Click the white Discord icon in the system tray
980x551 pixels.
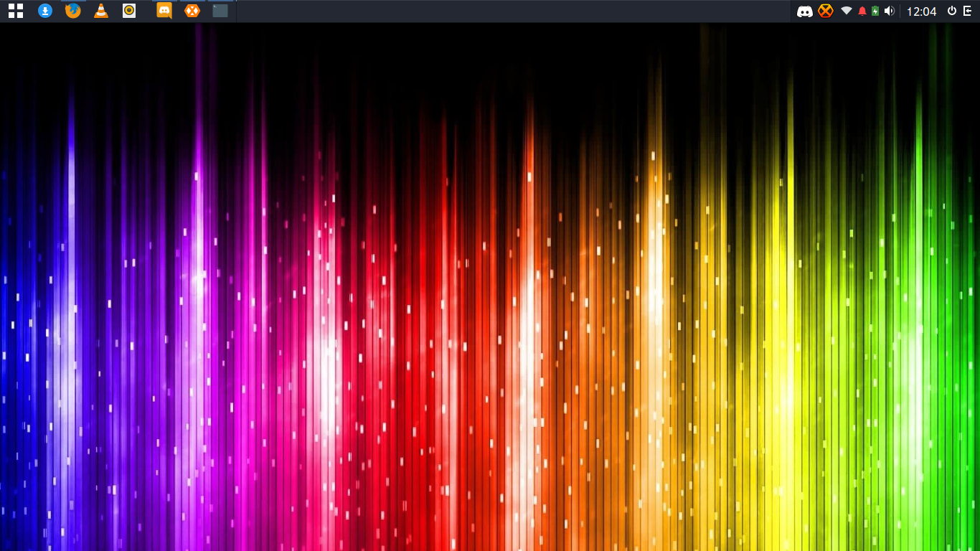805,11
